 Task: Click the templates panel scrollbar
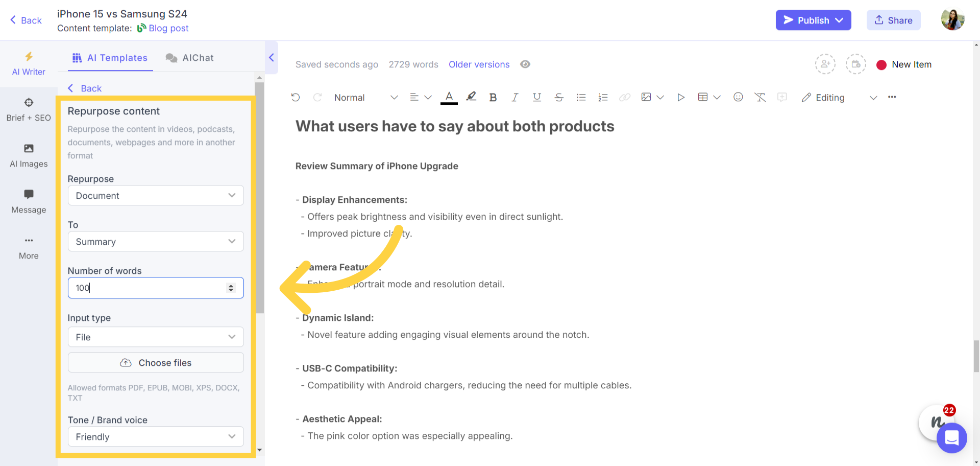pyautogui.click(x=259, y=197)
